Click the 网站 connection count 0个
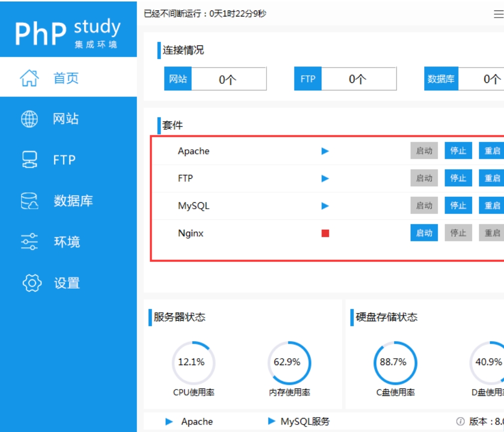The width and height of the screenshot is (504, 432). [x=229, y=79]
